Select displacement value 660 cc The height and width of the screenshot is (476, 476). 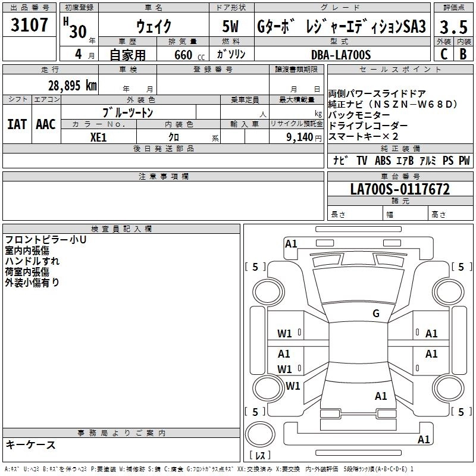pyautogui.click(x=189, y=55)
